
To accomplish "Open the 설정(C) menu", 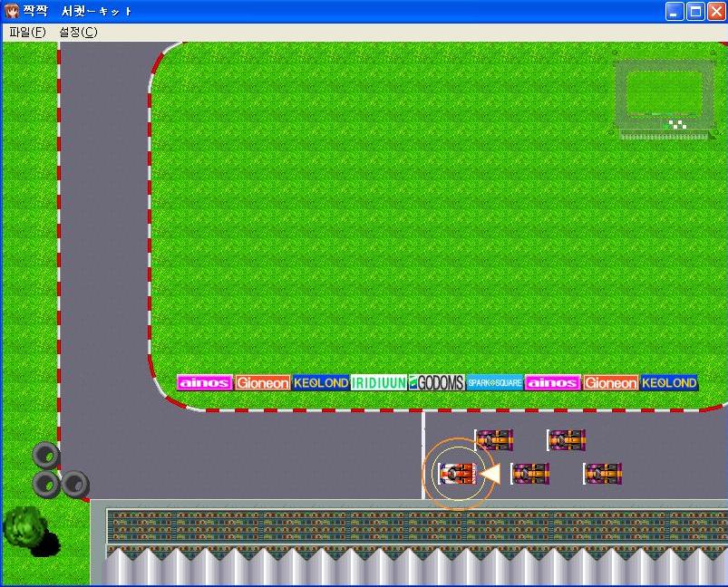I will click(x=78, y=32).
